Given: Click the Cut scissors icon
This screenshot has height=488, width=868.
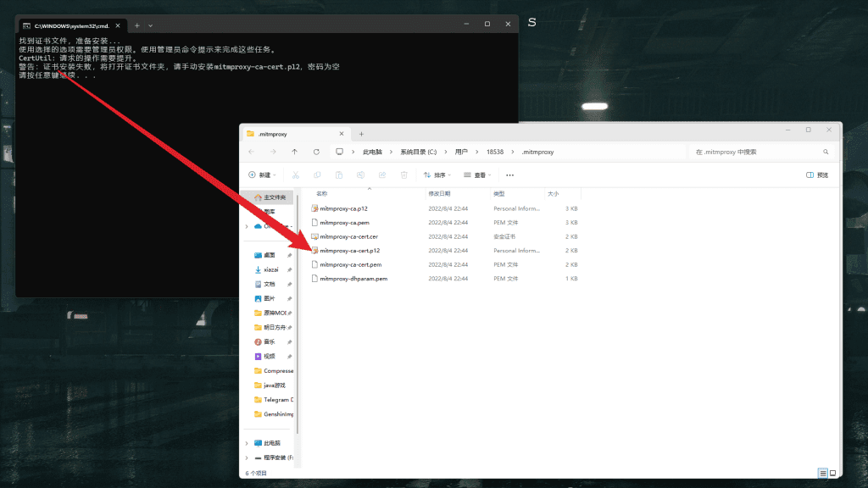Looking at the screenshot, I should 295,175.
